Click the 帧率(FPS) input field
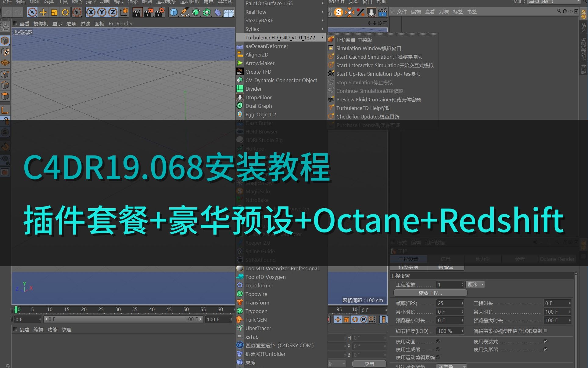 [x=448, y=303]
